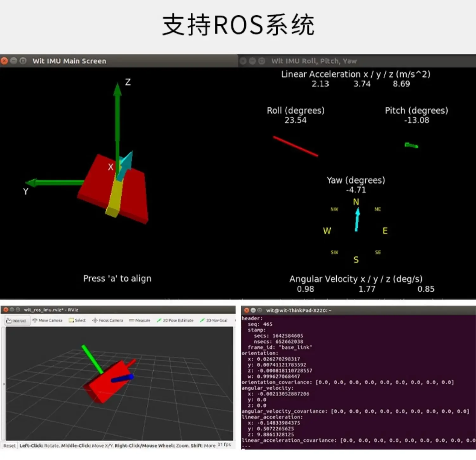Click the N compass label
The width and height of the screenshot is (476, 460).
(x=356, y=202)
